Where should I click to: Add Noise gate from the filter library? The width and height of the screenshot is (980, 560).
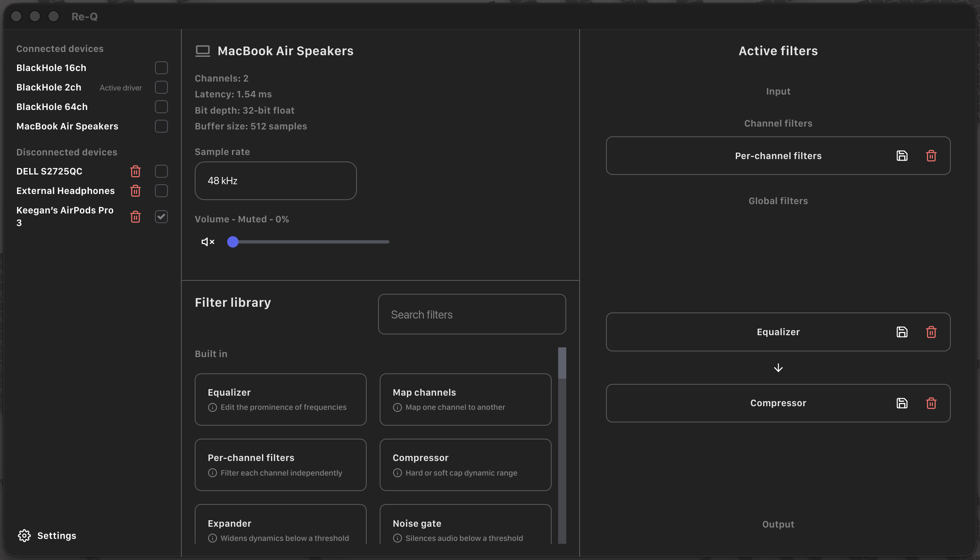[x=466, y=524]
